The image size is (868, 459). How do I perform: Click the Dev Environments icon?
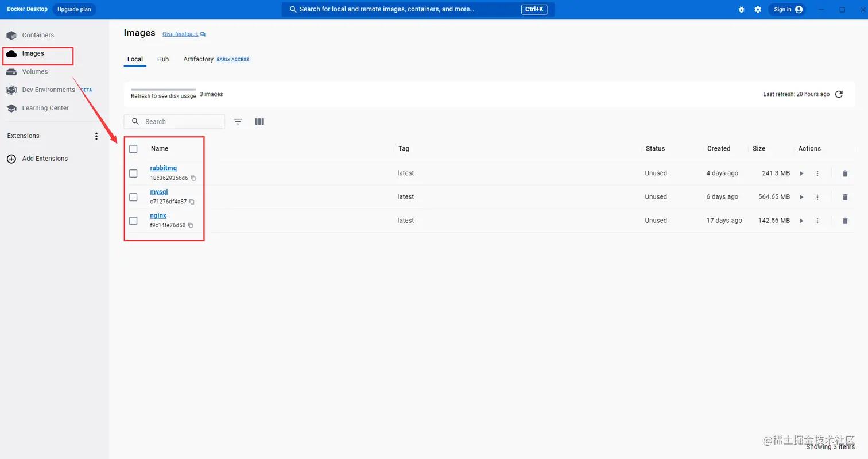[11, 90]
